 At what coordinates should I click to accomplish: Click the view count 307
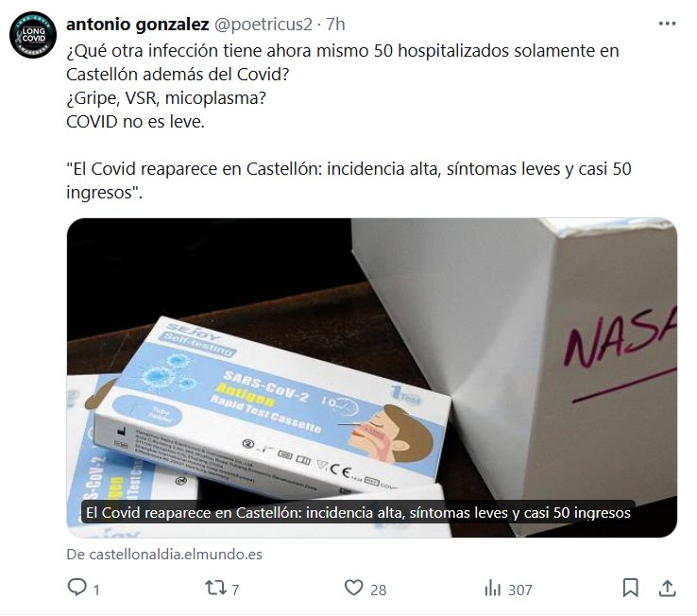520,590
